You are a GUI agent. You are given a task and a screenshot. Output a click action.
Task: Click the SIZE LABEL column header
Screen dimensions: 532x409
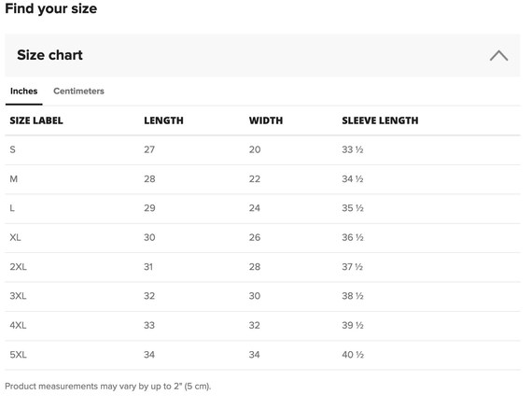point(36,120)
